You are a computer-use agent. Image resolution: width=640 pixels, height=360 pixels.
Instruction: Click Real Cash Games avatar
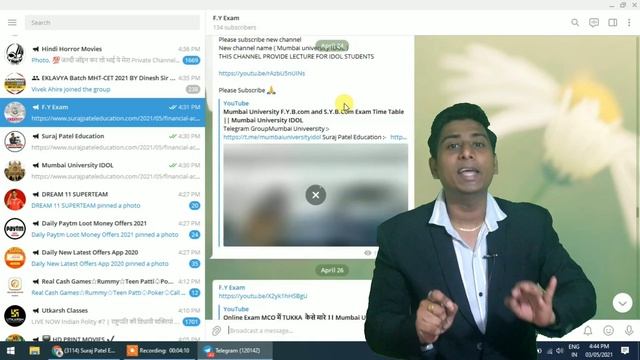(15, 287)
